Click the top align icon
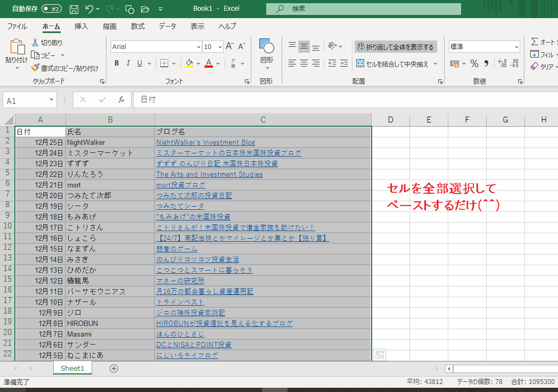This screenshot has height=392, width=558. [292, 46]
